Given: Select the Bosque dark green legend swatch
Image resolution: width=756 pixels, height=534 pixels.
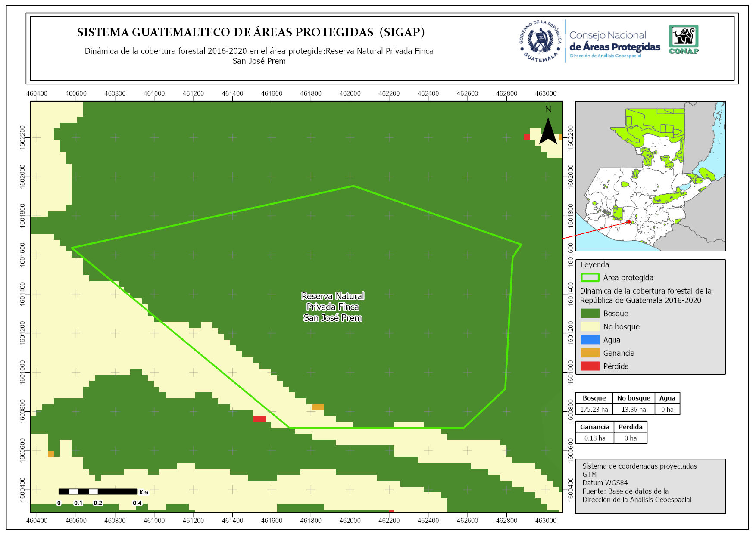Looking at the screenshot, I should tap(590, 314).
